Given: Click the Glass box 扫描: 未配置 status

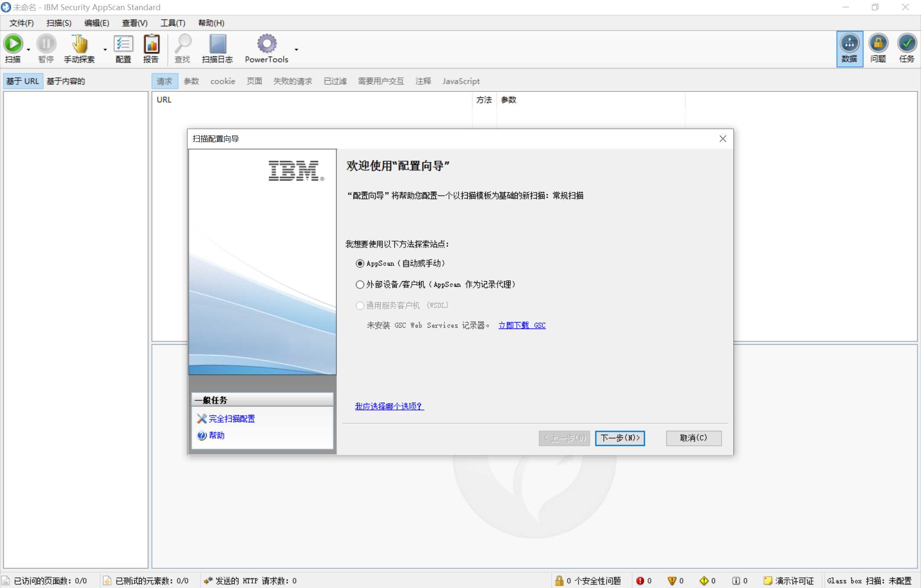Looking at the screenshot, I should 869,581.
